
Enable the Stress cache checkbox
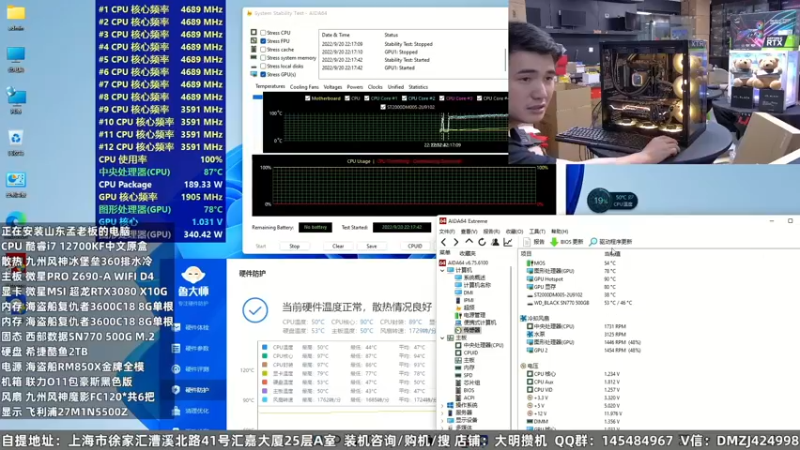(x=263, y=49)
